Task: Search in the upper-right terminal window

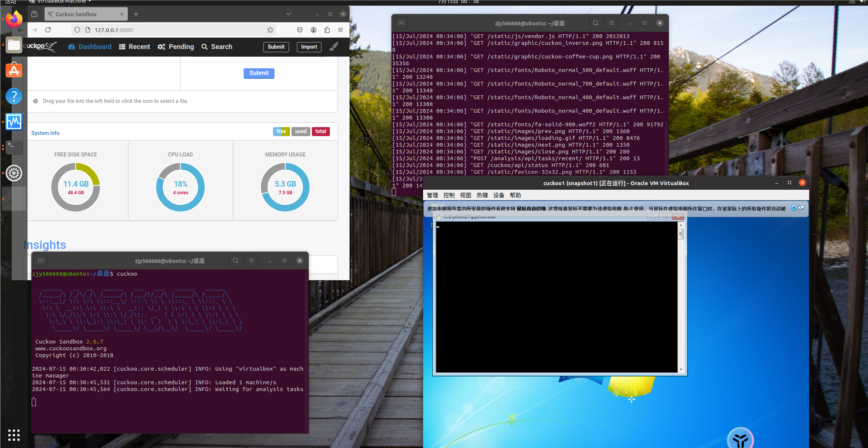Action: 596,23
